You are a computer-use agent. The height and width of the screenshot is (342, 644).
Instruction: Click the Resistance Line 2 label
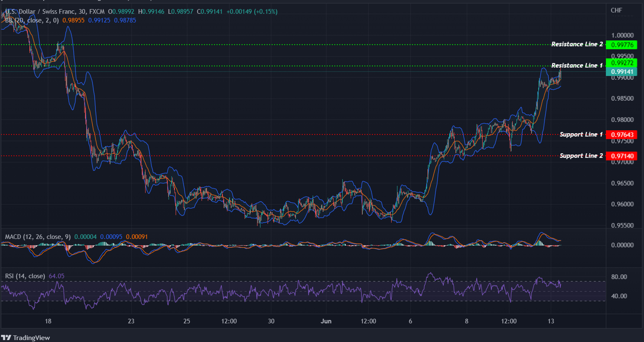[x=577, y=44]
